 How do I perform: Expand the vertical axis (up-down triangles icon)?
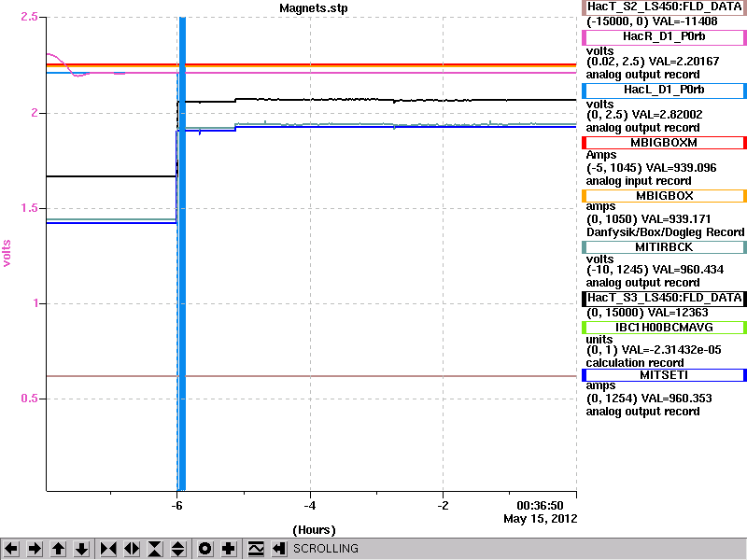coord(178,549)
